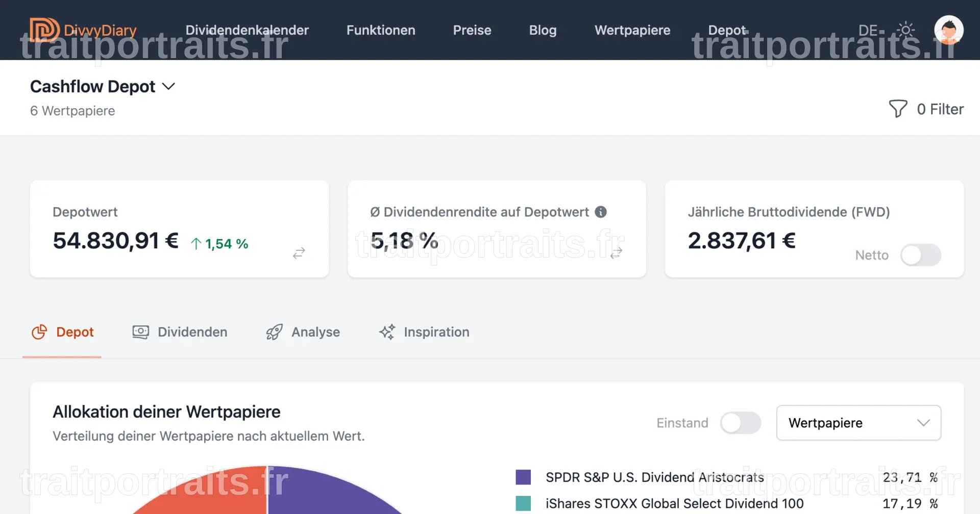Toggle the light/dark theme sun icon
Image resolution: width=980 pixels, height=514 pixels.
[905, 30]
